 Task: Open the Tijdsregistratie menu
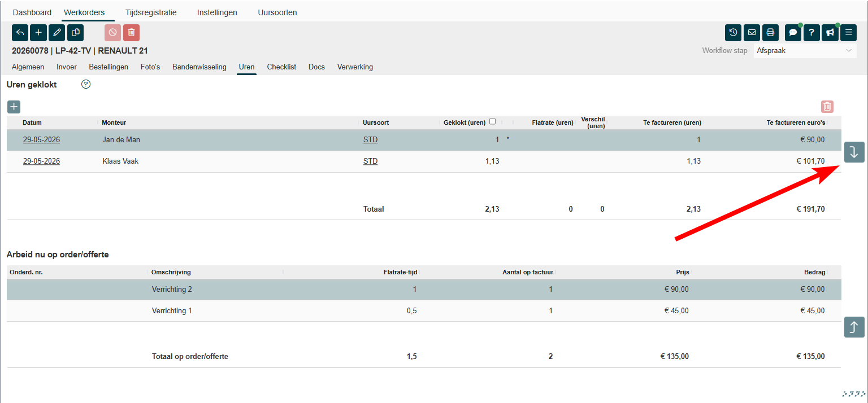(151, 12)
